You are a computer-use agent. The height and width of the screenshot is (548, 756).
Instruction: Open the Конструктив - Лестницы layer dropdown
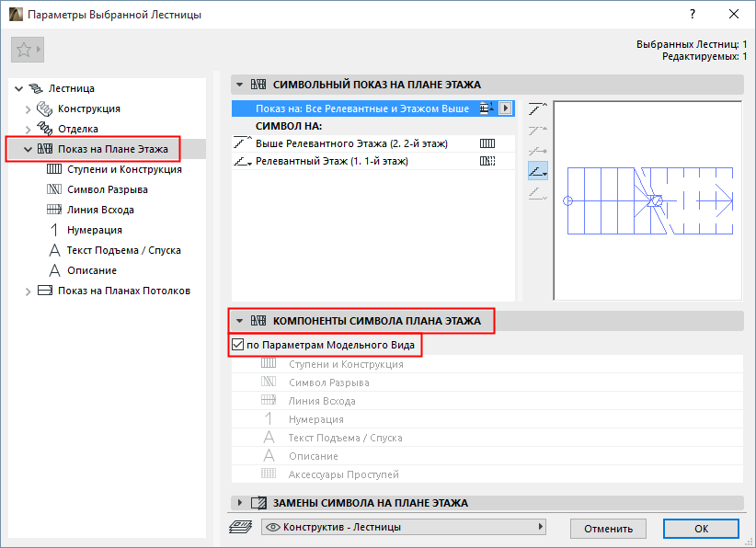pyautogui.click(x=404, y=527)
